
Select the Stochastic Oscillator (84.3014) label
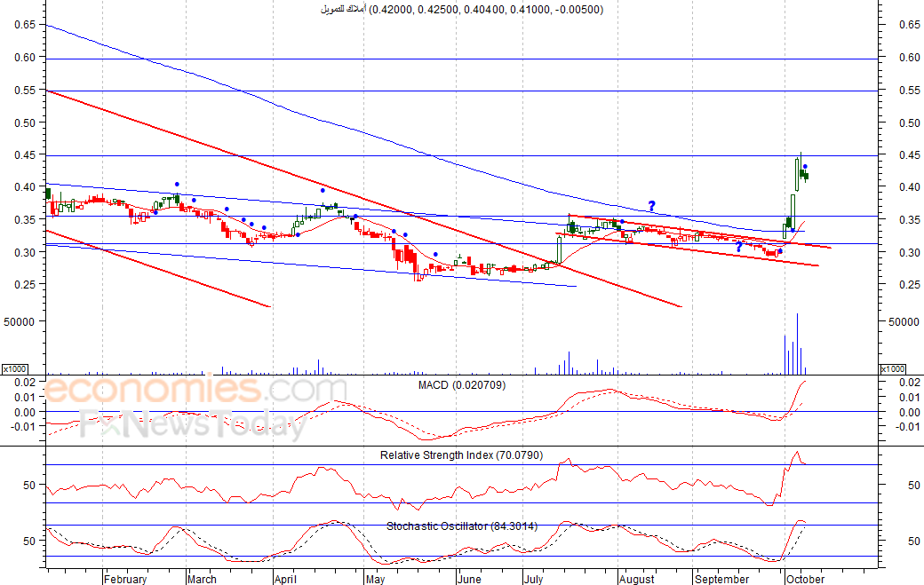coord(462,526)
